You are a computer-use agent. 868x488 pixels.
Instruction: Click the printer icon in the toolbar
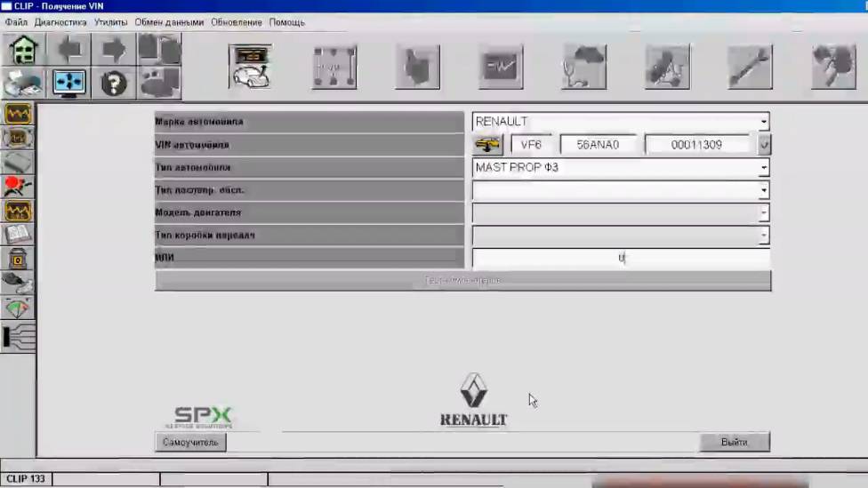tap(23, 83)
